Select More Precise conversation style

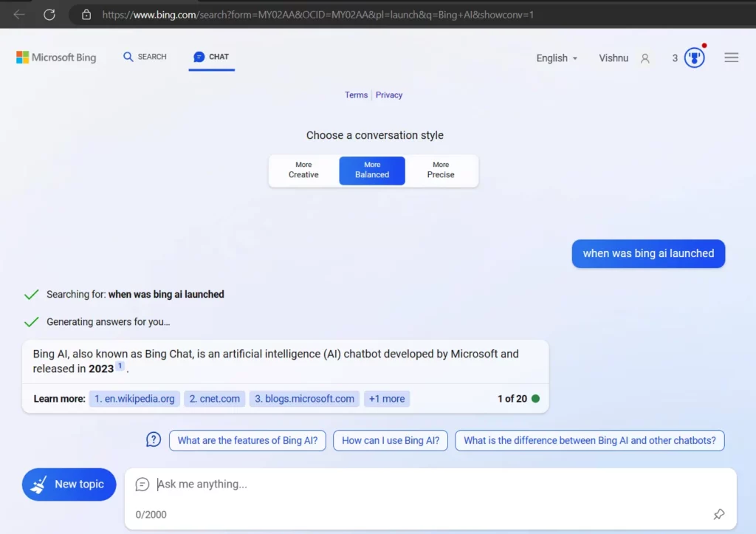click(440, 171)
